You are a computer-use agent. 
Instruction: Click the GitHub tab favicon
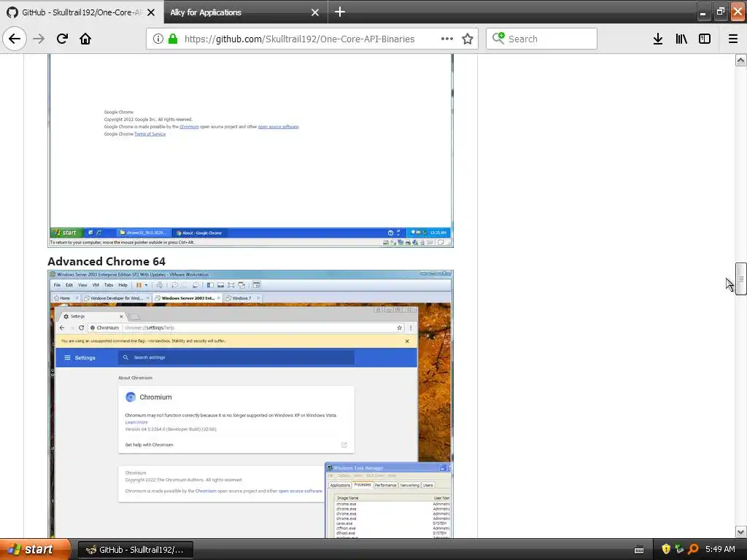click(12, 12)
